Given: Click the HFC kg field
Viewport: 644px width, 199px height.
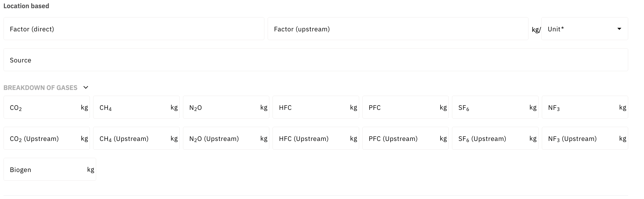Looking at the screenshot, I should pyautogui.click(x=313, y=107).
